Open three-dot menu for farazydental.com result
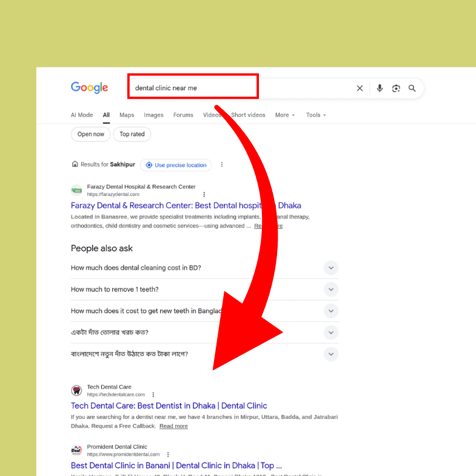 (204, 194)
